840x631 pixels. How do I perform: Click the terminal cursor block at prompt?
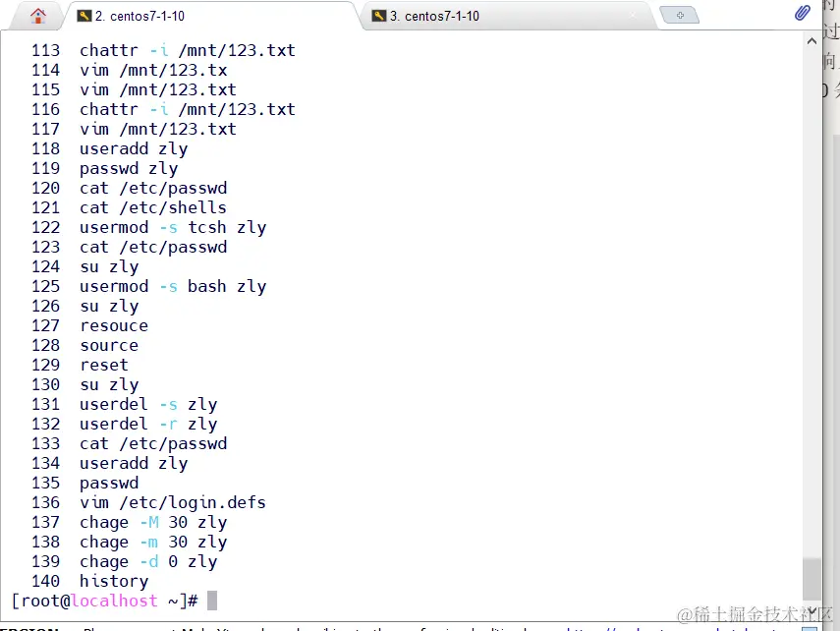point(212,601)
